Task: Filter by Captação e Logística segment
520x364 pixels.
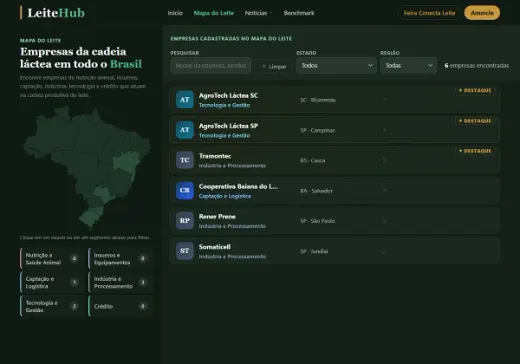Action: tap(52, 282)
